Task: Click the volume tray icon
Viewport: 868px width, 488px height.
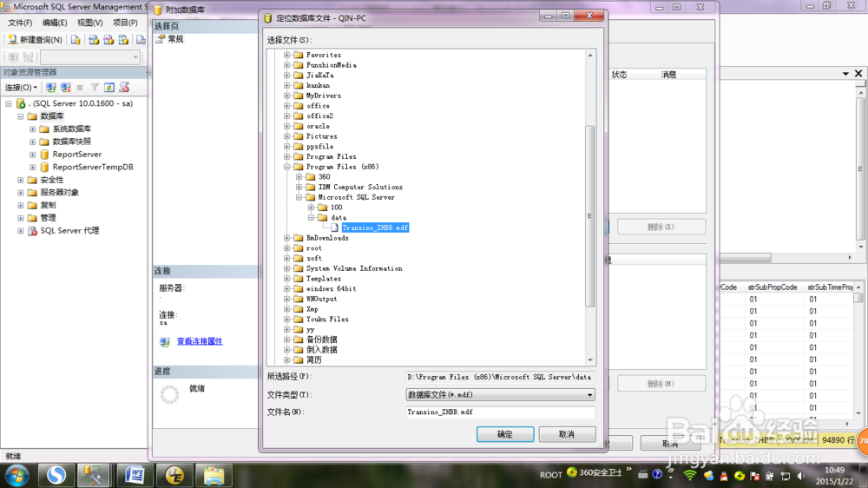Action: pos(800,476)
